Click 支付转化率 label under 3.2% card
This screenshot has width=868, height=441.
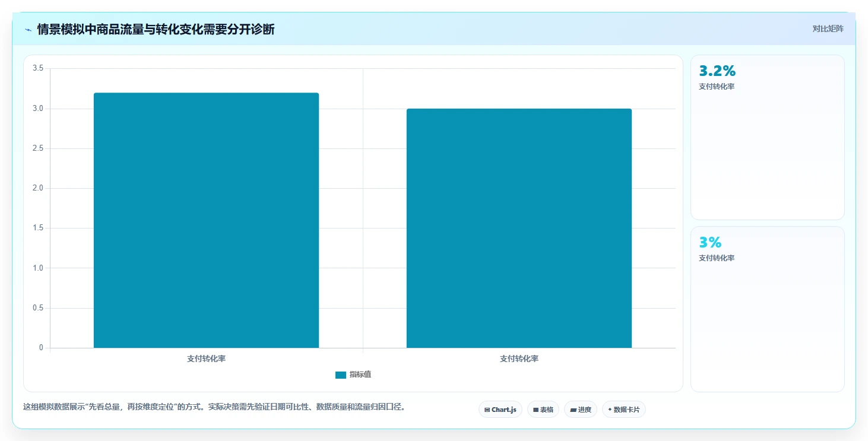717,87
